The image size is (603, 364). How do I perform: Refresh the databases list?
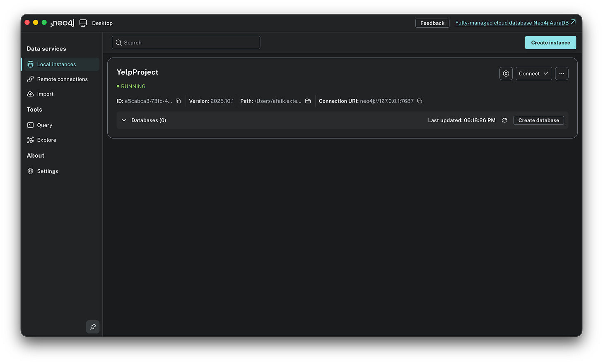click(x=504, y=120)
